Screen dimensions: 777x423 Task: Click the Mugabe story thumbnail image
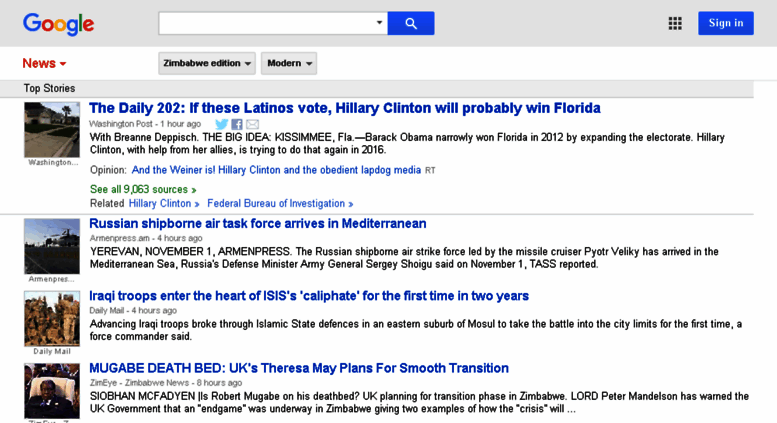[52, 391]
